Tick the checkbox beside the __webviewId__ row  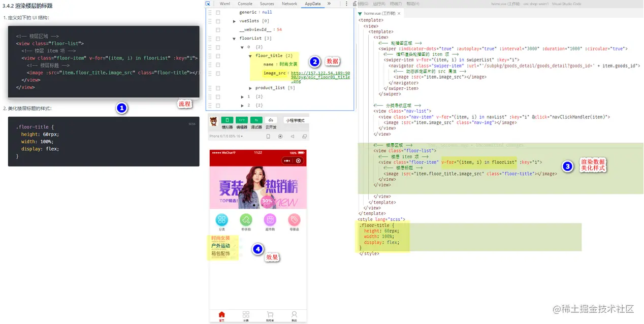pyautogui.click(x=218, y=29)
